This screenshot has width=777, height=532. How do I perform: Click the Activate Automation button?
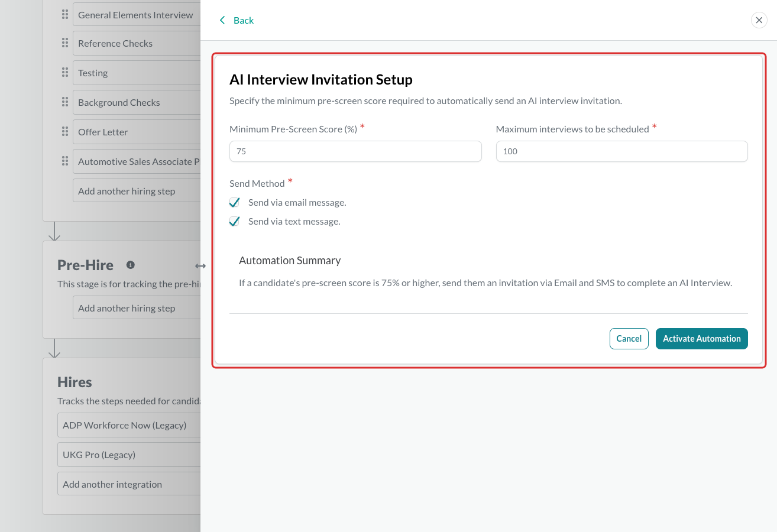point(702,339)
